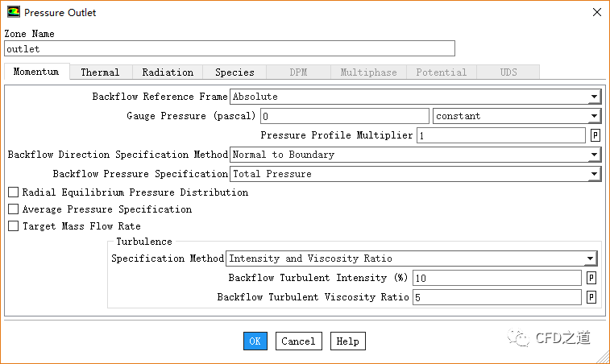The image size is (610, 364).
Task: Click the P parameter button for Backflow Turbulent Intensity
Action: (591, 278)
